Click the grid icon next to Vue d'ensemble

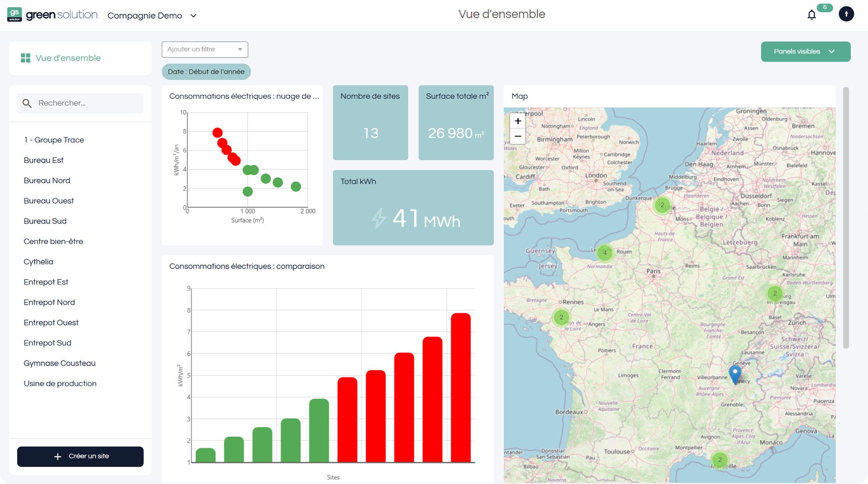[x=26, y=58]
